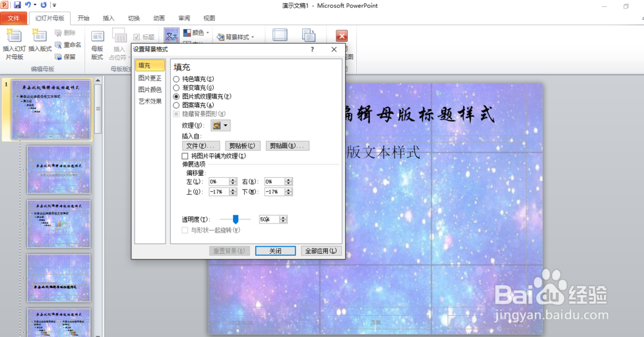Open the 文件 tab

14,18
